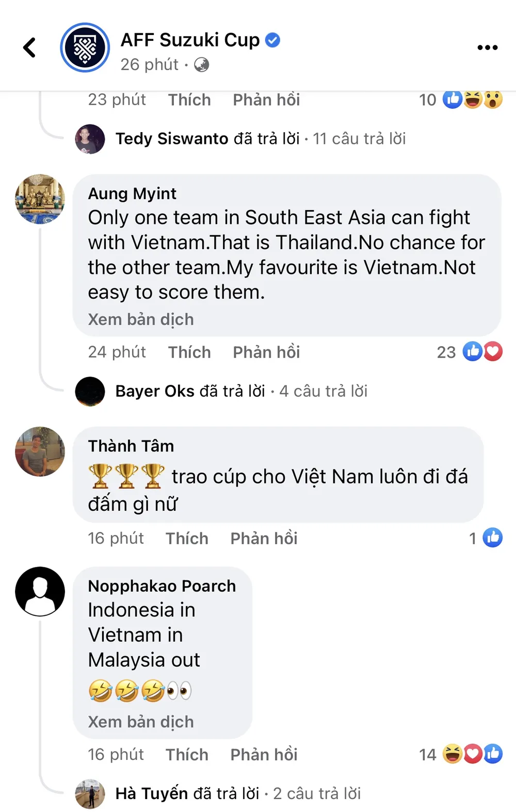Like Nopphakao Poarch's comment with Thích
The height and width of the screenshot is (812, 516).
187,754
